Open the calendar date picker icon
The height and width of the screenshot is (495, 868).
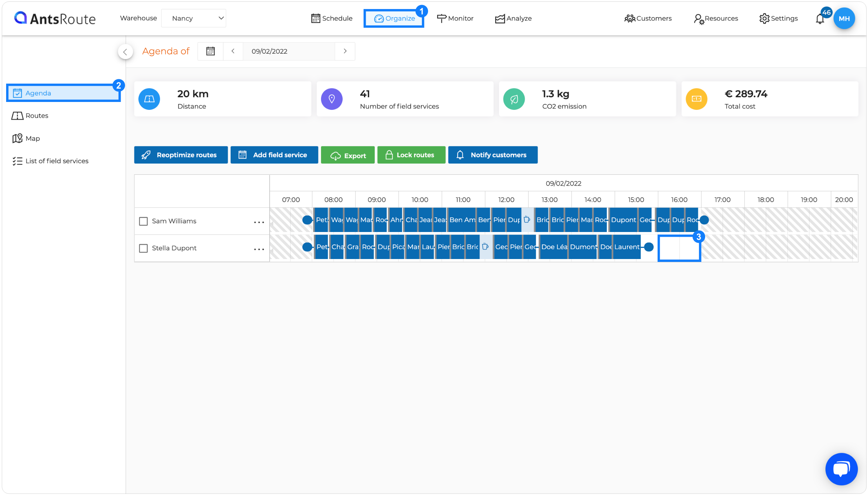coord(210,51)
